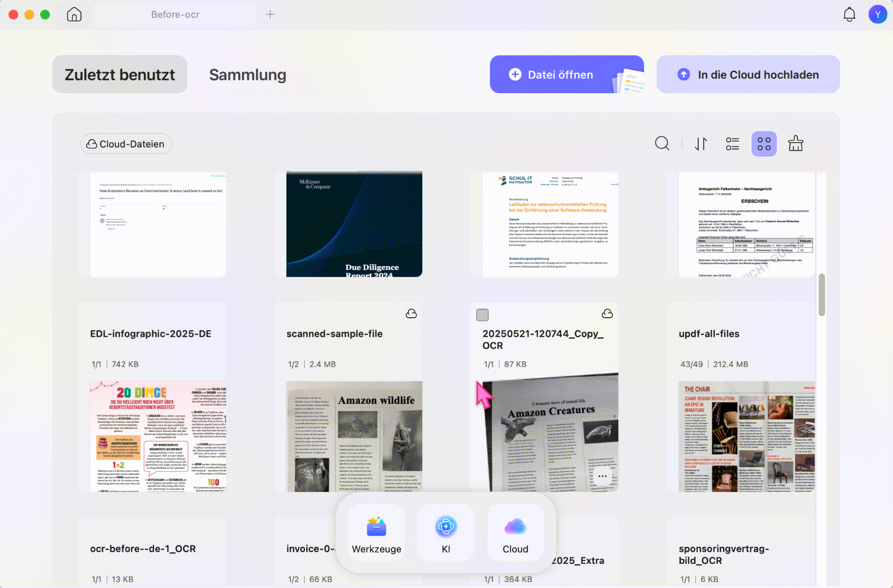Open Schul-IT Navigator document thumbnail
This screenshot has width=893, height=588.
click(550, 224)
